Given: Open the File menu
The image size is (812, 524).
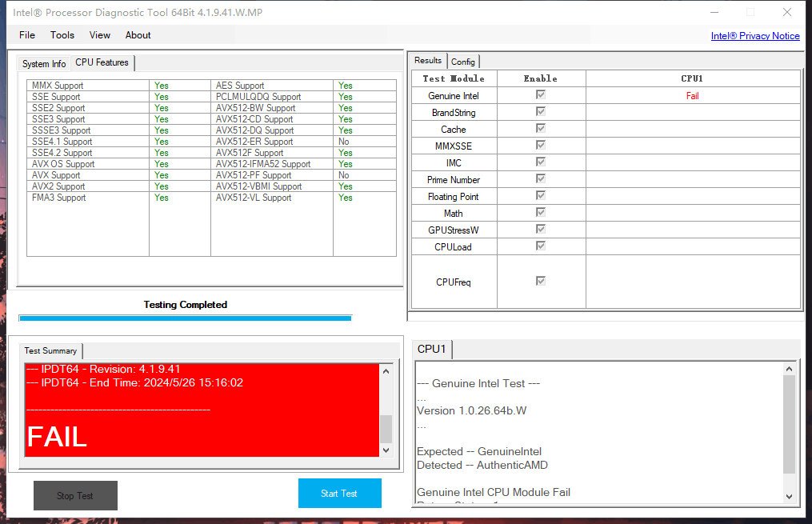Looking at the screenshot, I should (x=26, y=35).
